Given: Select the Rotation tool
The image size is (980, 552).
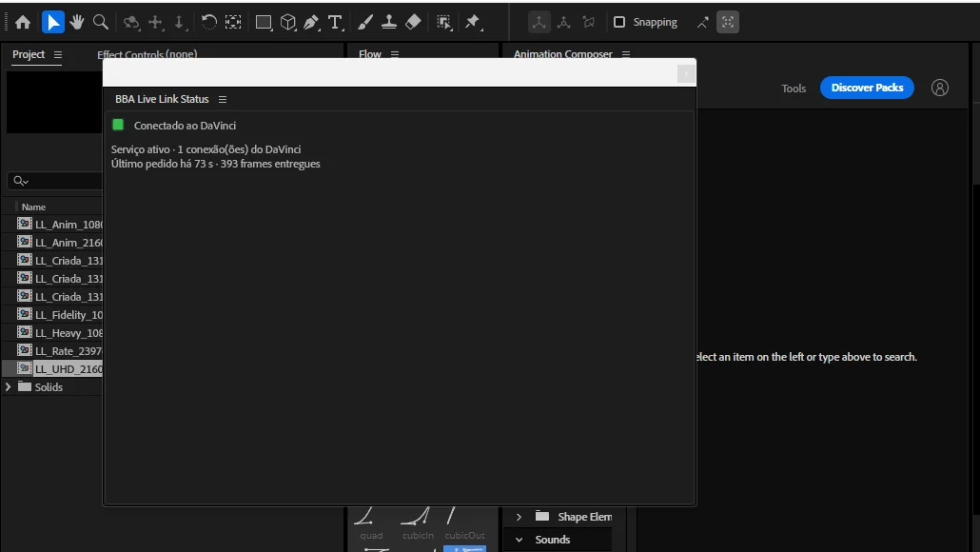Looking at the screenshot, I should [208, 23].
